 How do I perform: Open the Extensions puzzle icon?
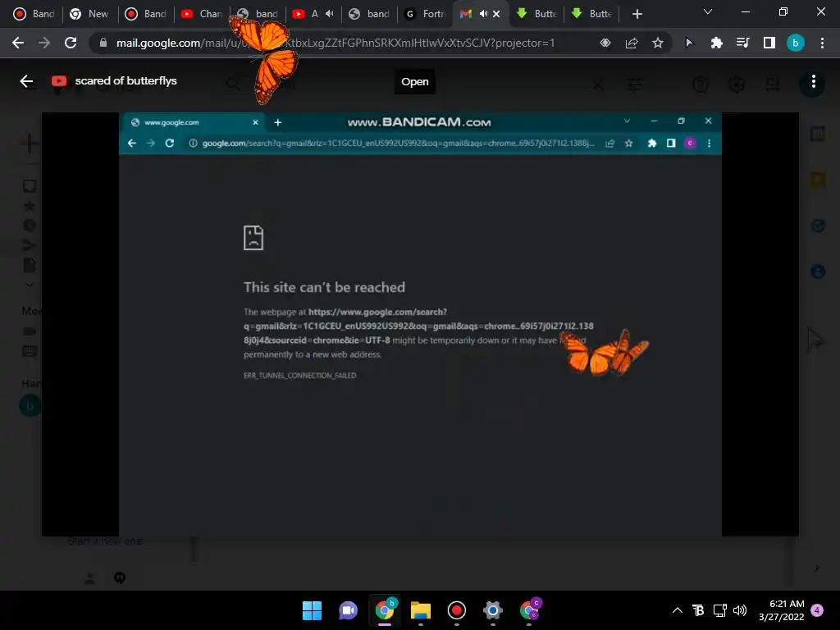[x=716, y=43]
